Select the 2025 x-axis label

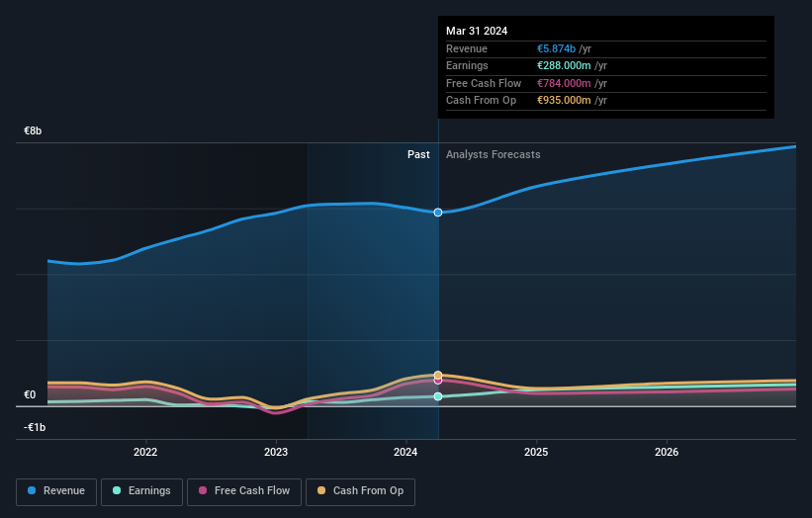coord(536,452)
